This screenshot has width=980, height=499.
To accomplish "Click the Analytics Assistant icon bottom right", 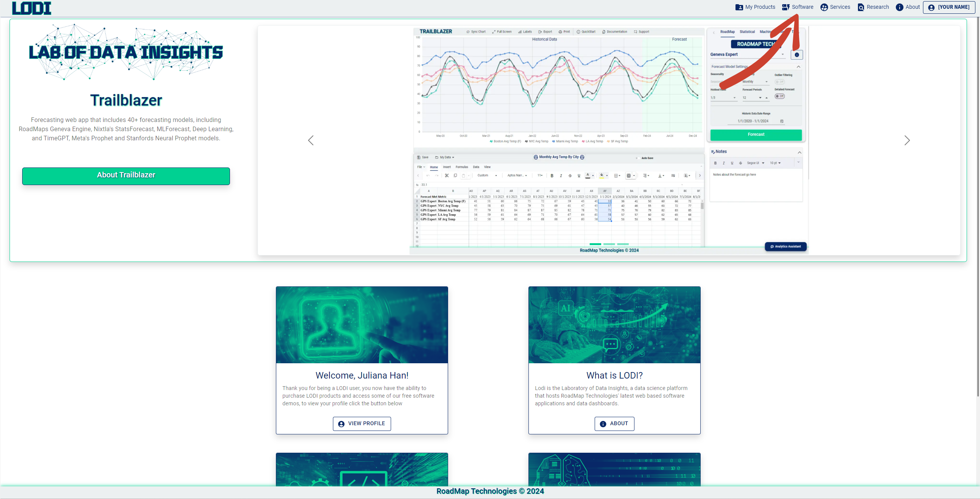I will [x=785, y=246].
